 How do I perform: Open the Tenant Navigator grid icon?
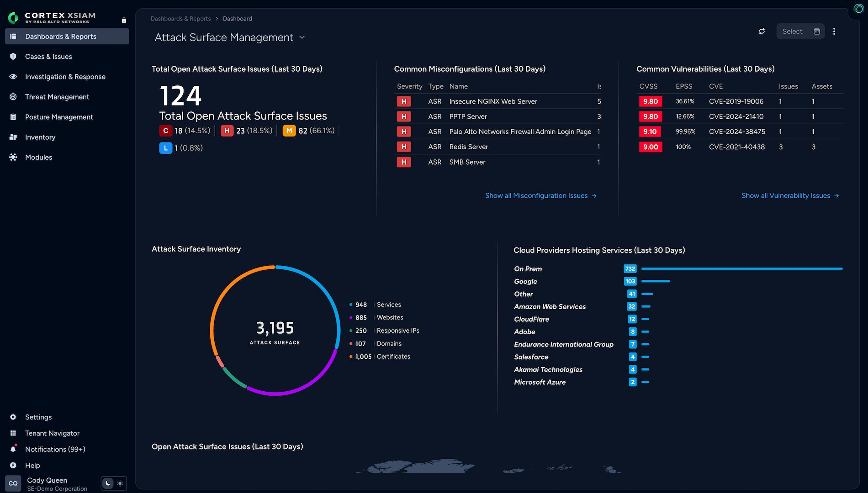coord(13,433)
